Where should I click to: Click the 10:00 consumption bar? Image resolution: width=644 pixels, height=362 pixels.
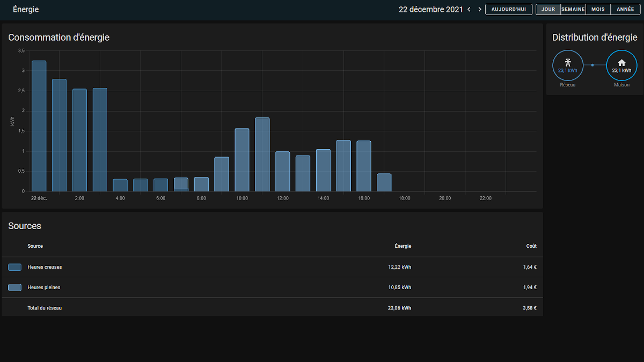(242, 160)
